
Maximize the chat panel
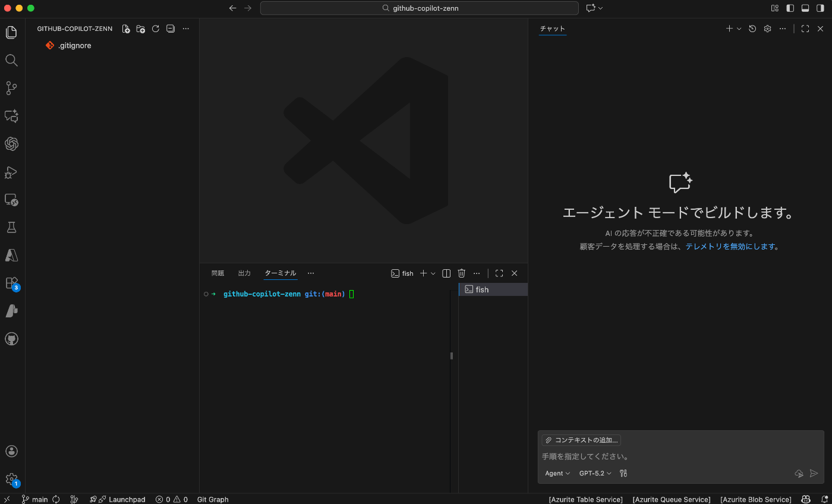pyautogui.click(x=805, y=29)
